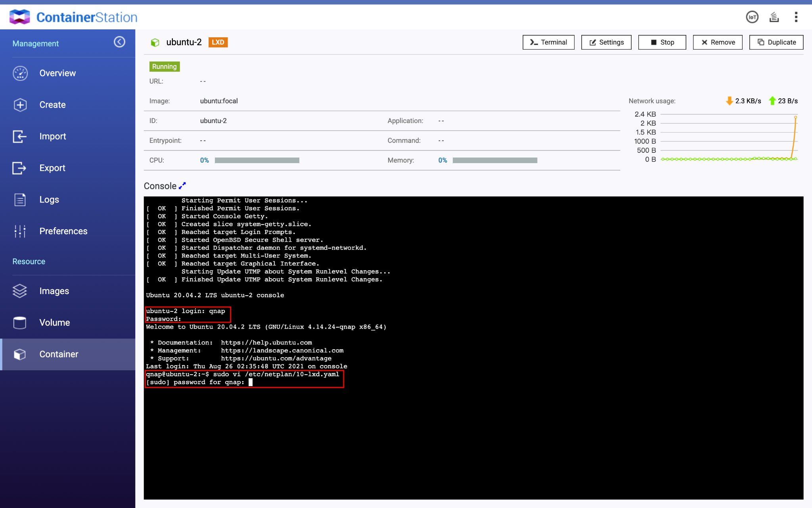Go to the Volume page

point(54,323)
